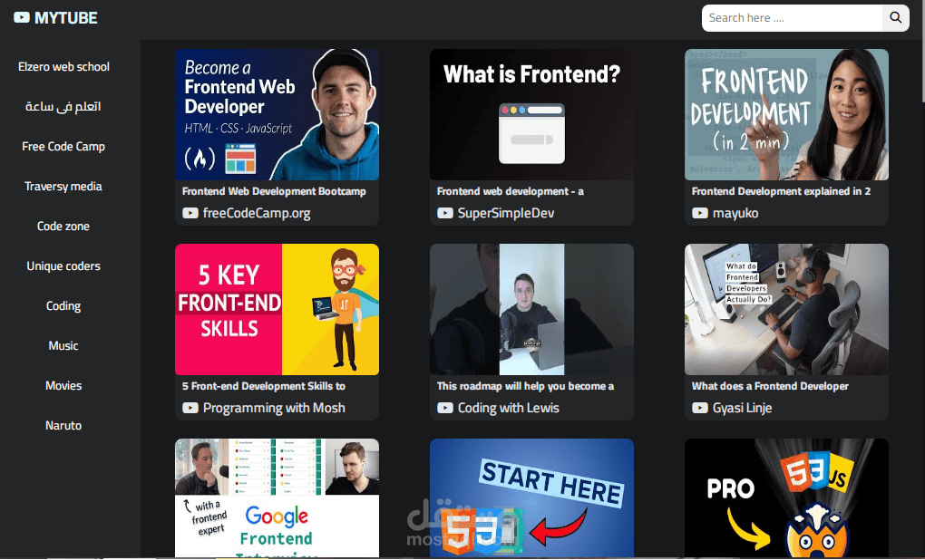Click YouTube icon beside mayuko
The height and width of the screenshot is (560, 925).
[x=700, y=213]
